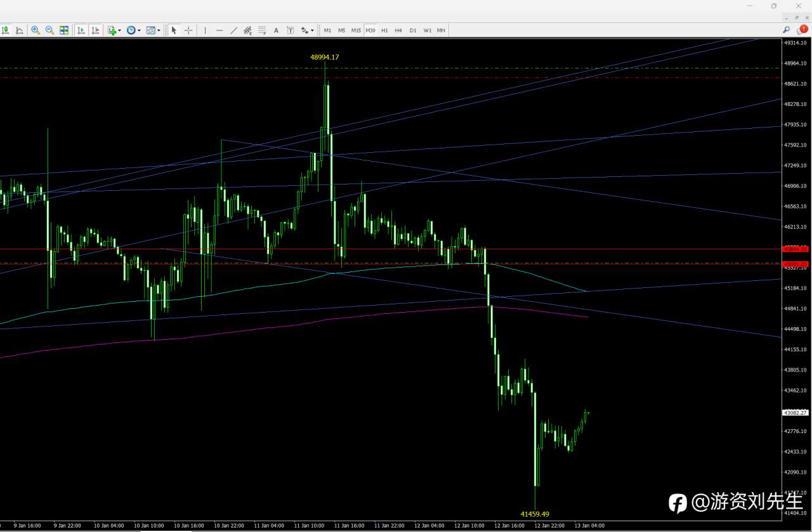Select the horizontal line drawing tool
The width and height of the screenshot is (812, 532).
pos(219,30)
